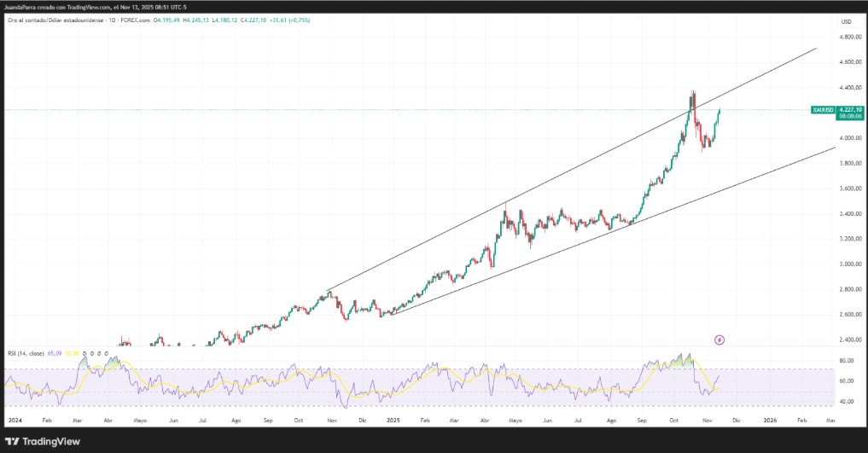Click the 2024 marker on time axis

pyautogui.click(x=15, y=421)
